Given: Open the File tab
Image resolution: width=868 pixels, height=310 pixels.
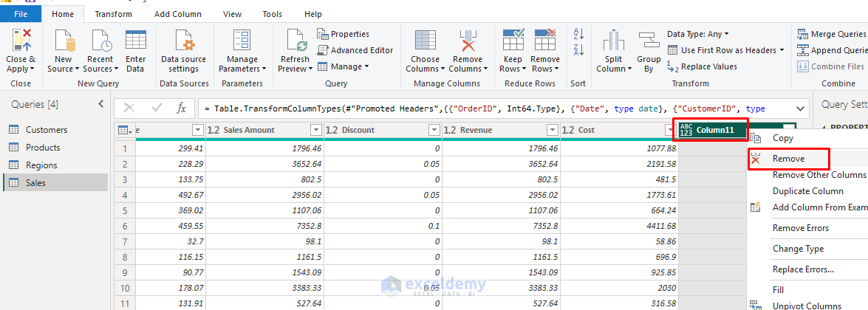Looking at the screenshot, I should pos(21,14).
